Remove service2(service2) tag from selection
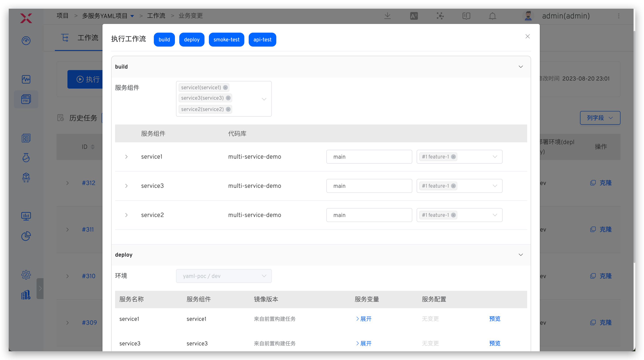This screenshot has height=360, width=644. click(228, 109)
